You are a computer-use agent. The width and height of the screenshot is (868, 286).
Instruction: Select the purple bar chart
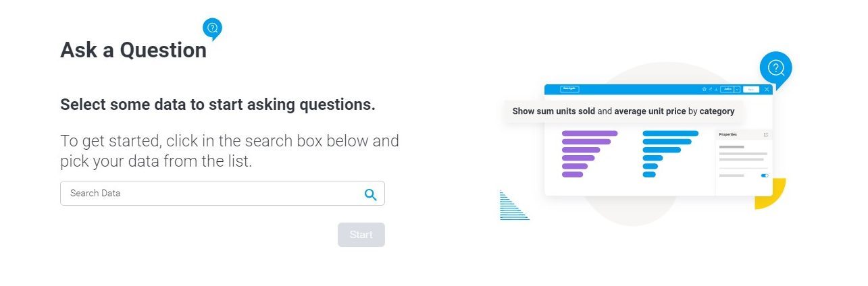pyautogui.click(x=589, y=154)
